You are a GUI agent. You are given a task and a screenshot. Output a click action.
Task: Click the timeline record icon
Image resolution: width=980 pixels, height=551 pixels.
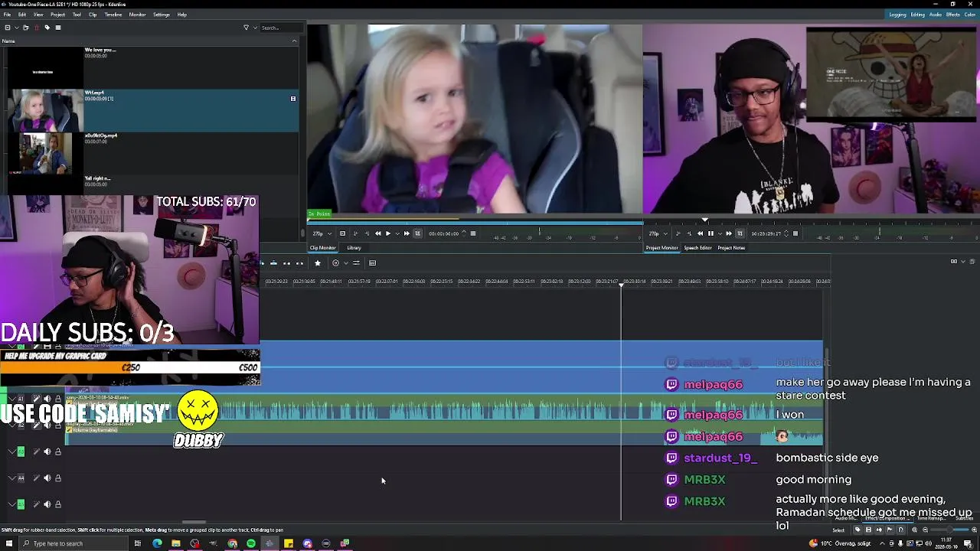click(x=335, y=263)
